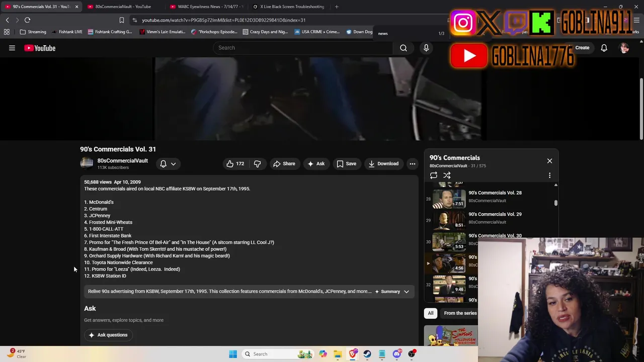Image resolution: width=644 pixels, height=362 pixels.
Task: Open File Explorer from taskbar
Action: point(338,354)
